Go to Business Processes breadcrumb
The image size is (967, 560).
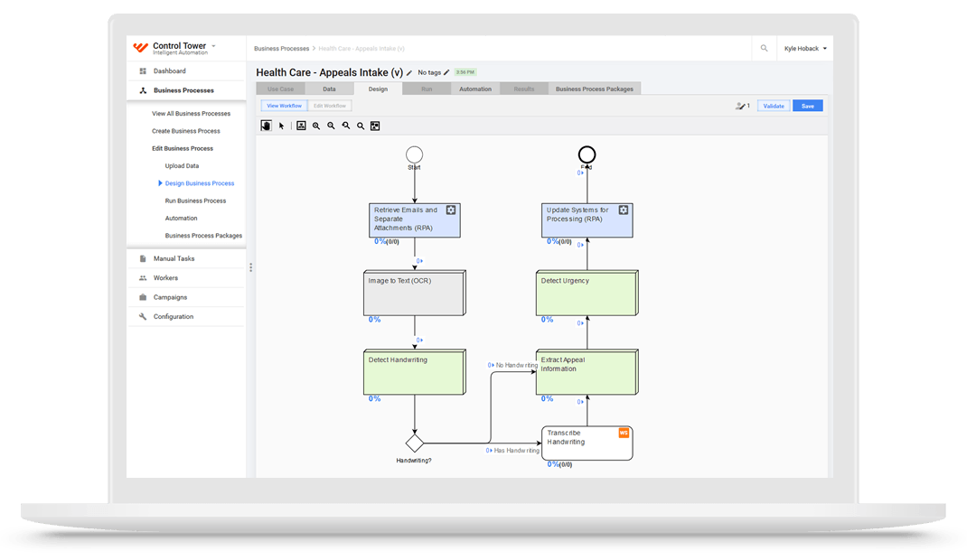pyautogui.click(x=281, y=49)
